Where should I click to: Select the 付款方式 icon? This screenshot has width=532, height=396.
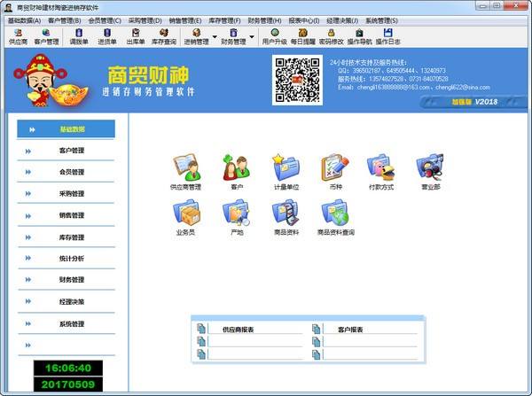click(380, 167)
